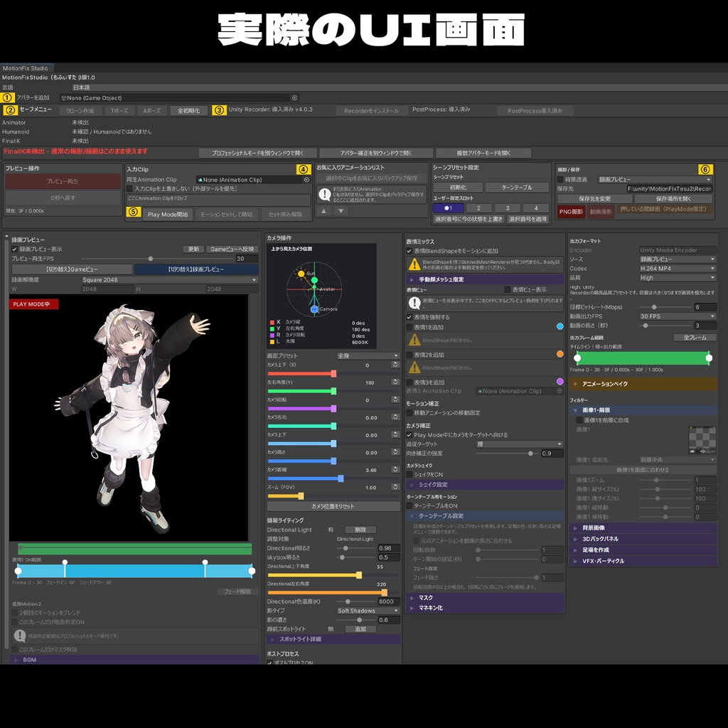Enable ターンテーブルをON checkbox
The width and height of the screenshot is (728, 728).
(409, 505)
